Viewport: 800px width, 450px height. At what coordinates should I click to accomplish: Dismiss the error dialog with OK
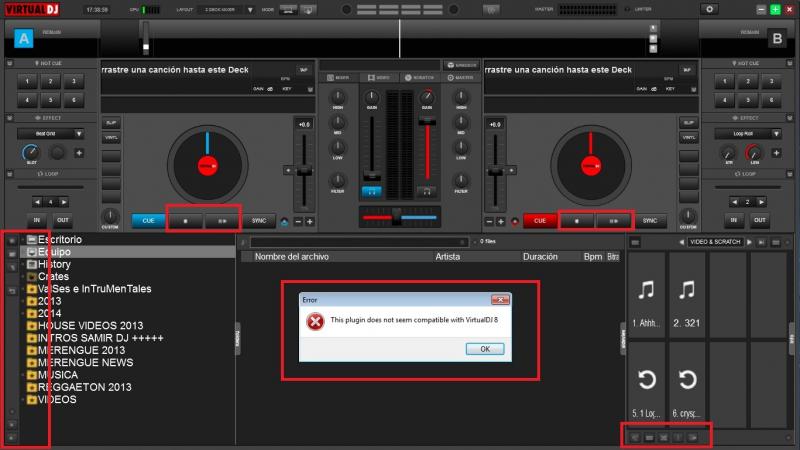(x=485, y=349)
